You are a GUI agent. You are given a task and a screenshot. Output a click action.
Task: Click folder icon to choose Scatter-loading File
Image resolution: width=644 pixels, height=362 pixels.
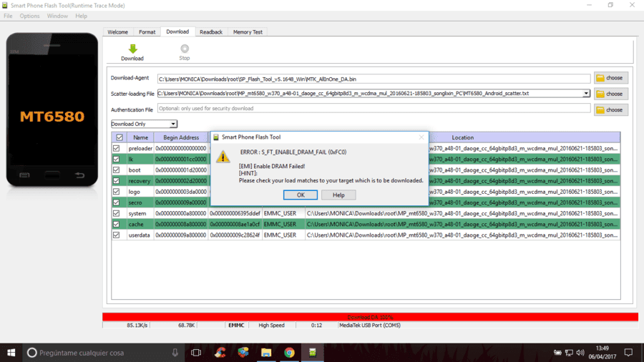(600, 94)
